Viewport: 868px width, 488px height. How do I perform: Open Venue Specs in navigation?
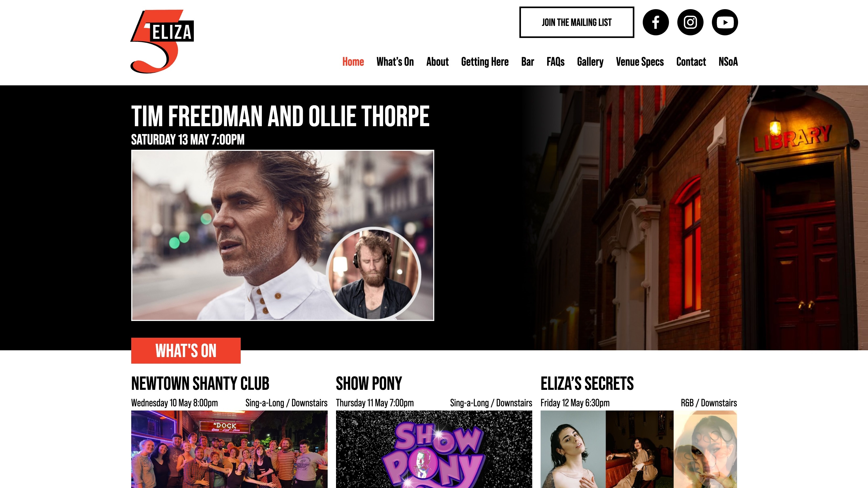[640, 62]
